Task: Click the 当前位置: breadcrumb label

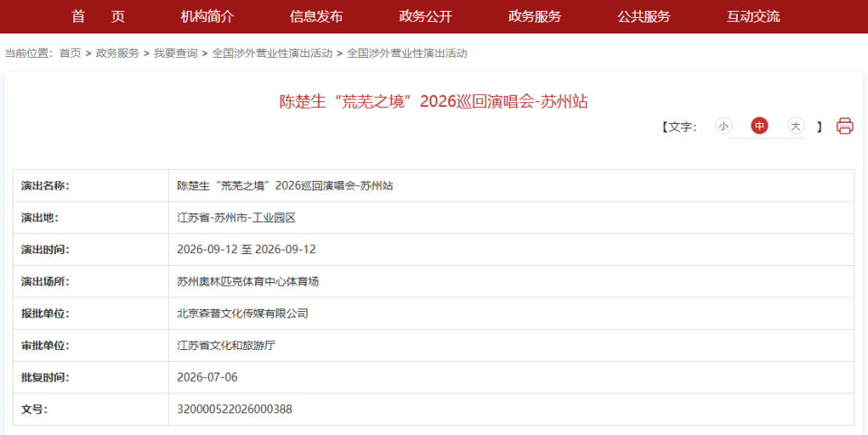Action: click(29, 53)
